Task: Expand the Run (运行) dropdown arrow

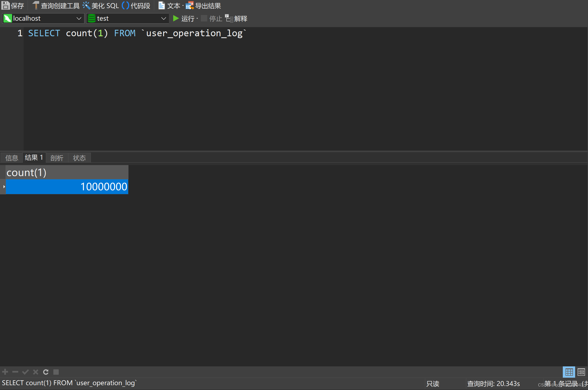Action: [197, 19]
